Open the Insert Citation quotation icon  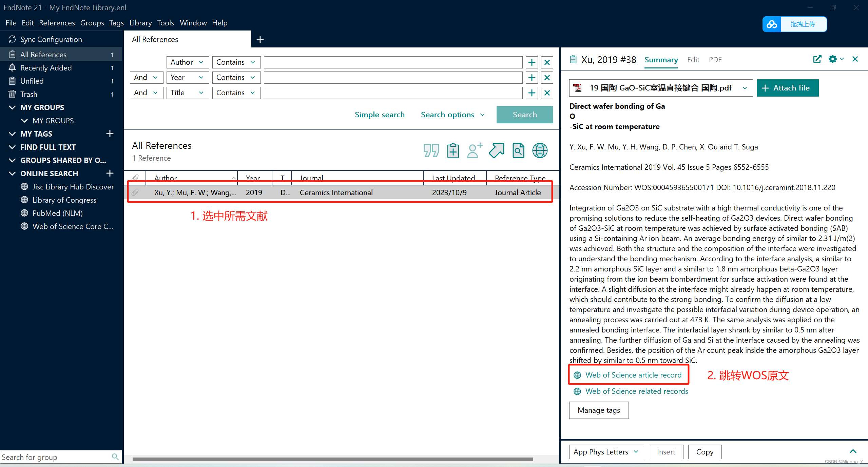[431, 150]
